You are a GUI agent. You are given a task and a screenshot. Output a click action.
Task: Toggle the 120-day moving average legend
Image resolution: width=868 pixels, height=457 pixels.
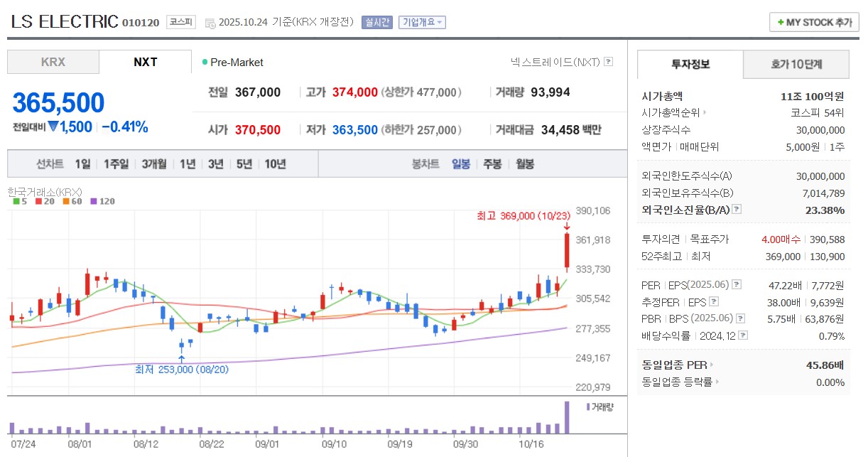click(93, 202)
